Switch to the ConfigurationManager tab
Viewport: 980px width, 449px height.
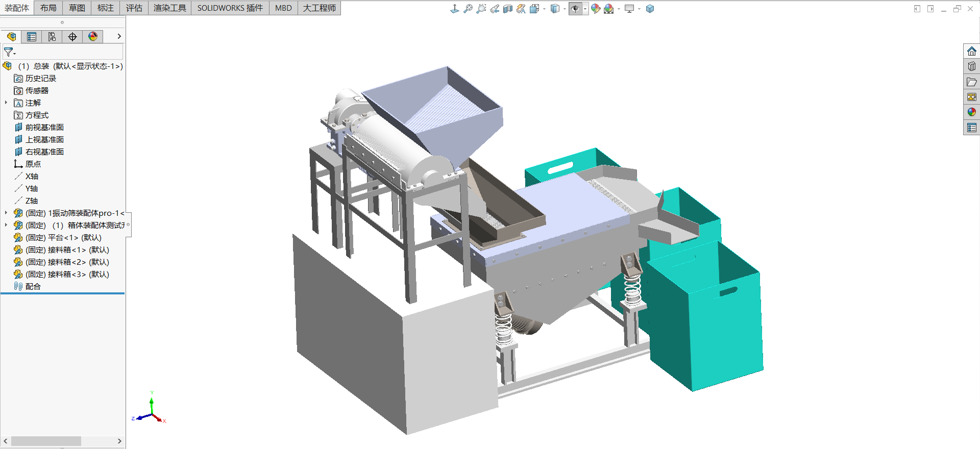(52, 37)
